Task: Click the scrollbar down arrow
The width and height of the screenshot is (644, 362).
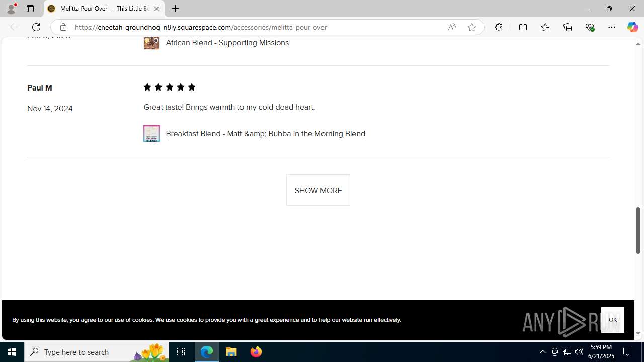Action: coord(638,334)
